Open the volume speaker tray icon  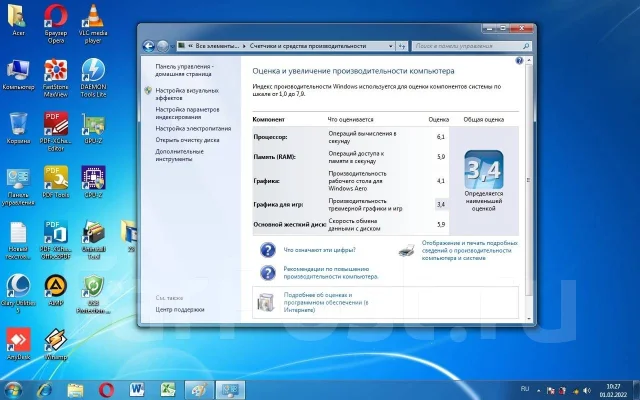[x=587, y=391]
